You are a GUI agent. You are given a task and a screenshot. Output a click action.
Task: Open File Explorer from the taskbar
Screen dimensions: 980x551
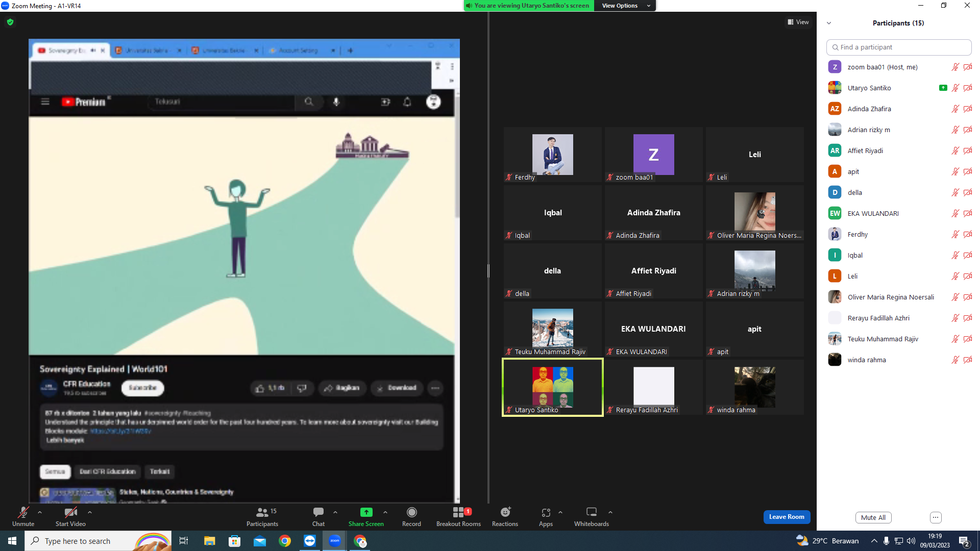pyautogui.click(x=209, y=541)
